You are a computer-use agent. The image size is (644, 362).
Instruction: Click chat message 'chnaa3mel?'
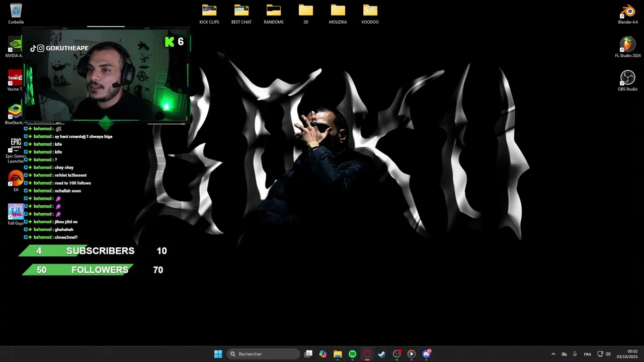click(66, 237)
